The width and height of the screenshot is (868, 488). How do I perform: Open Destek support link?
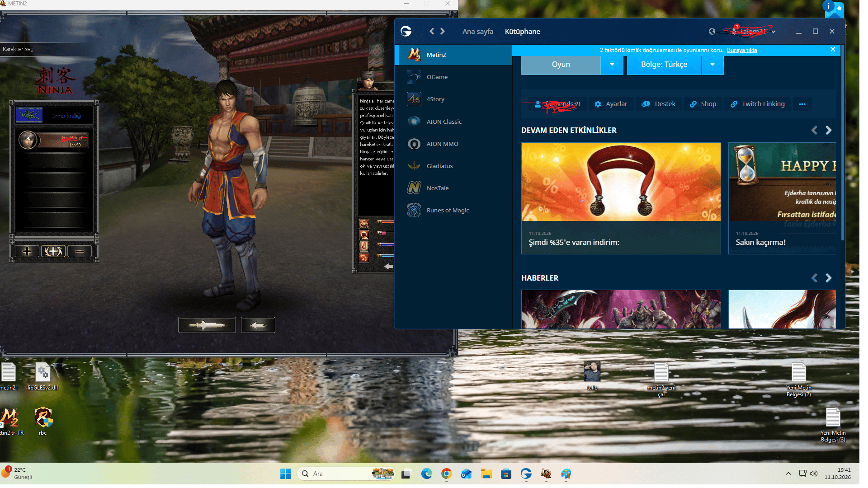click(659, 104)
